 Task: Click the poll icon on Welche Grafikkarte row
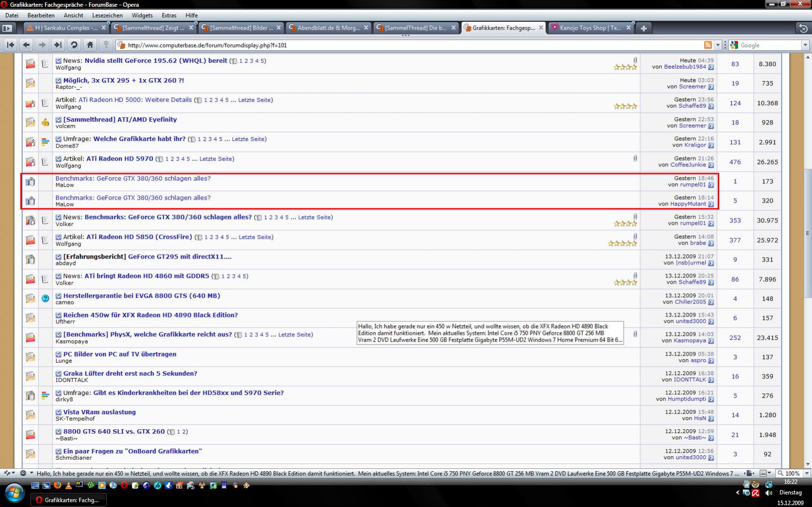(x=45, y=142)
